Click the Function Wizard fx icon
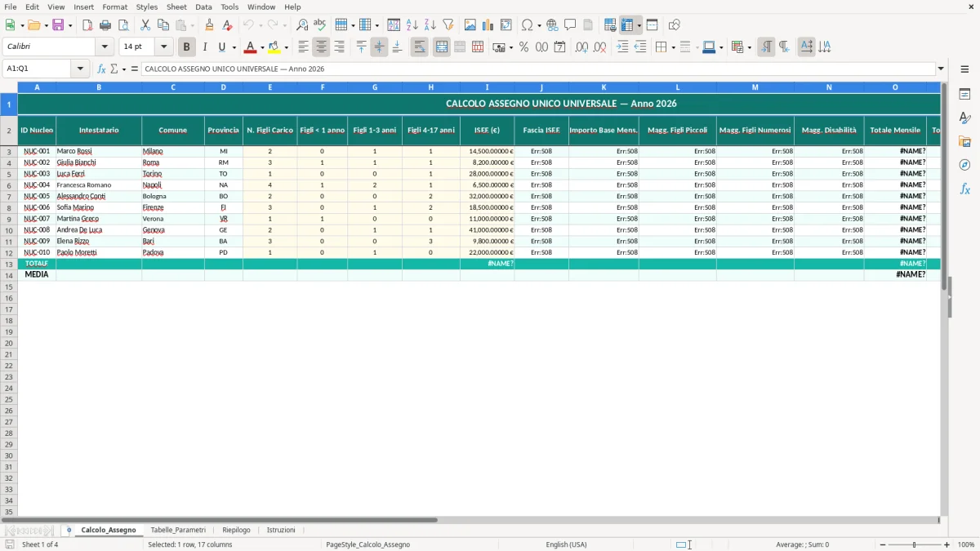Screen dimensions: 980x551 point(102,69)
